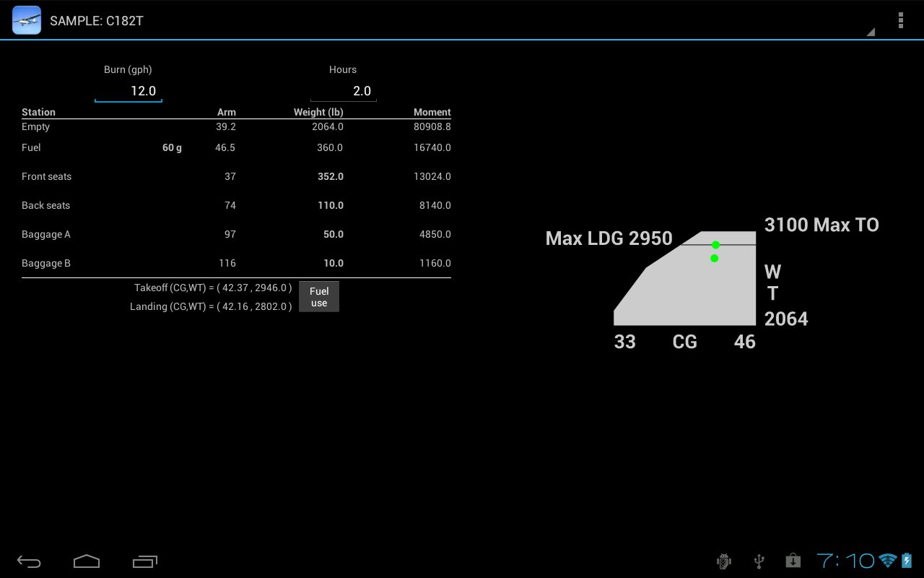Tap the battery charging icon
The width and height of the screenshot is (924, 578).
click(907, 561)
